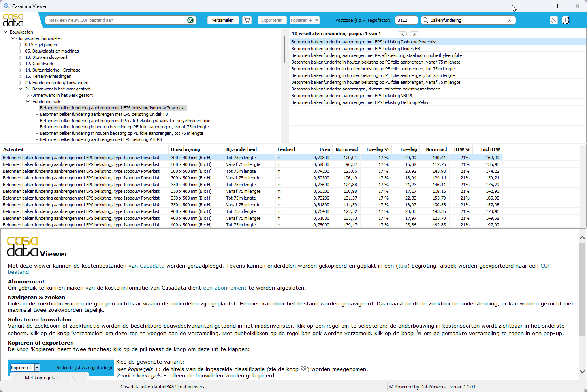Screen dimensions: 587x392
Task: Maximize the Casadata Viewer window
Action: pyautogui.click(x=559, y=6)
